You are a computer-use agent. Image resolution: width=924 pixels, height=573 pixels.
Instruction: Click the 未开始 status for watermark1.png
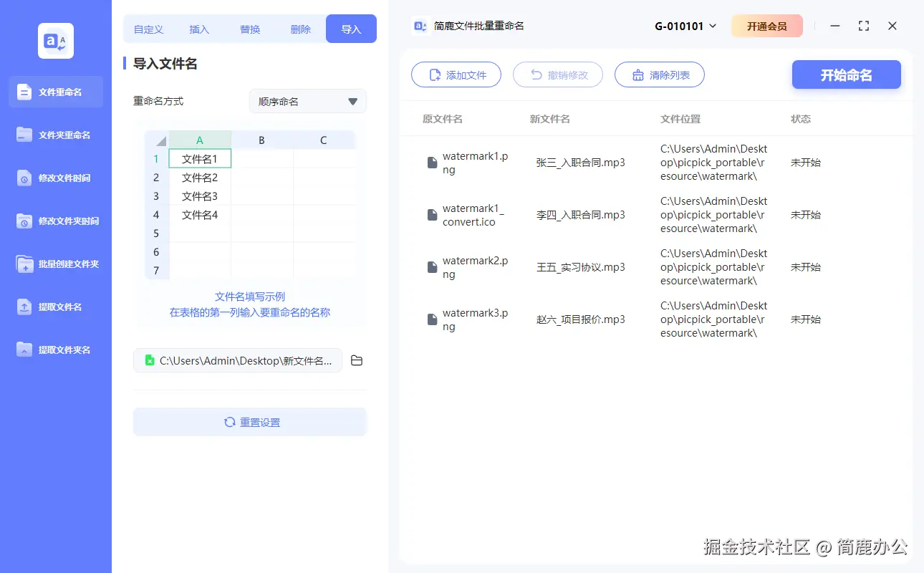tap(806, 163)
